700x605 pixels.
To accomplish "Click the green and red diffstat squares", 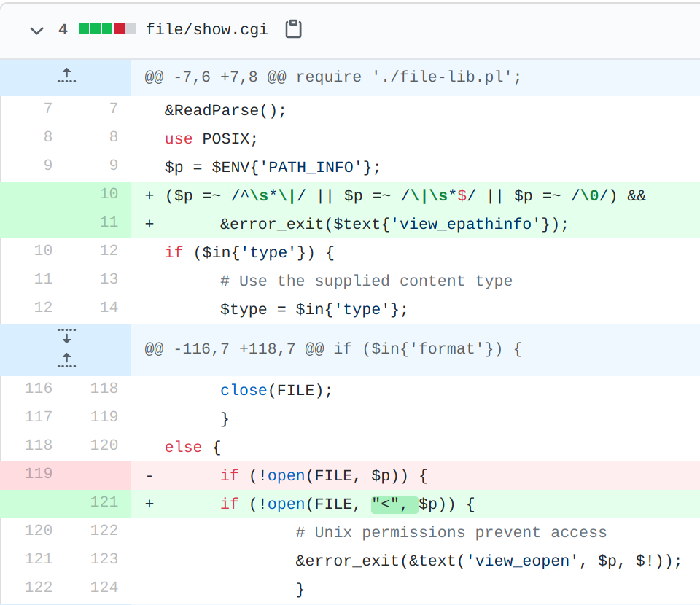I will (x=107, y=30).
